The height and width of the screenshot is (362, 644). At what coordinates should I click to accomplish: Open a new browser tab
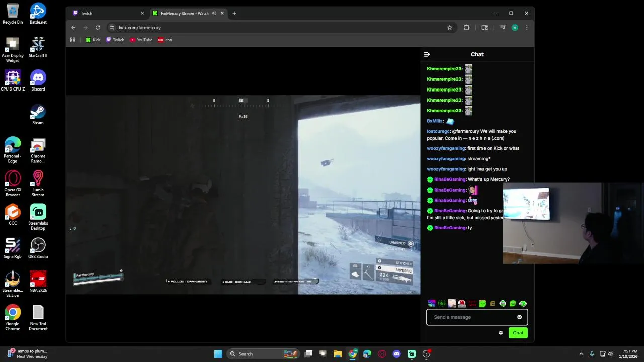coord(234,13)
